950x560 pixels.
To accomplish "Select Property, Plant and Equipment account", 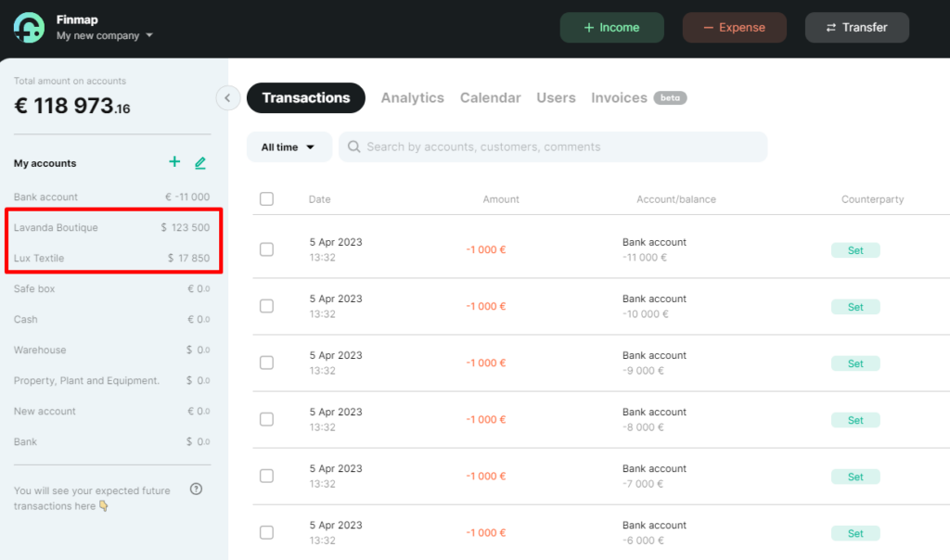I will pos(112,380).
